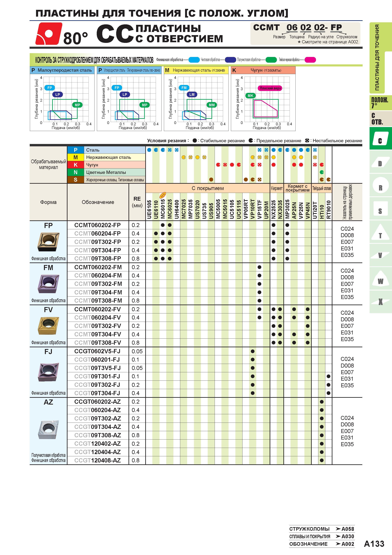392x555 pixels.
Task: Click the FP insert photo thumbnail
Action: pyautogui.click(x=48, y=242)
